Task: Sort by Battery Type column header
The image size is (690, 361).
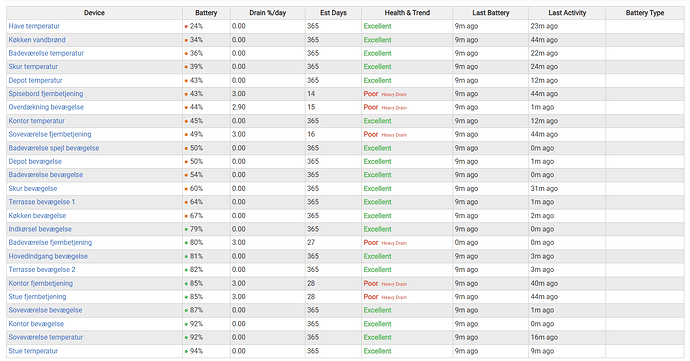Action: tap(645, 13)
